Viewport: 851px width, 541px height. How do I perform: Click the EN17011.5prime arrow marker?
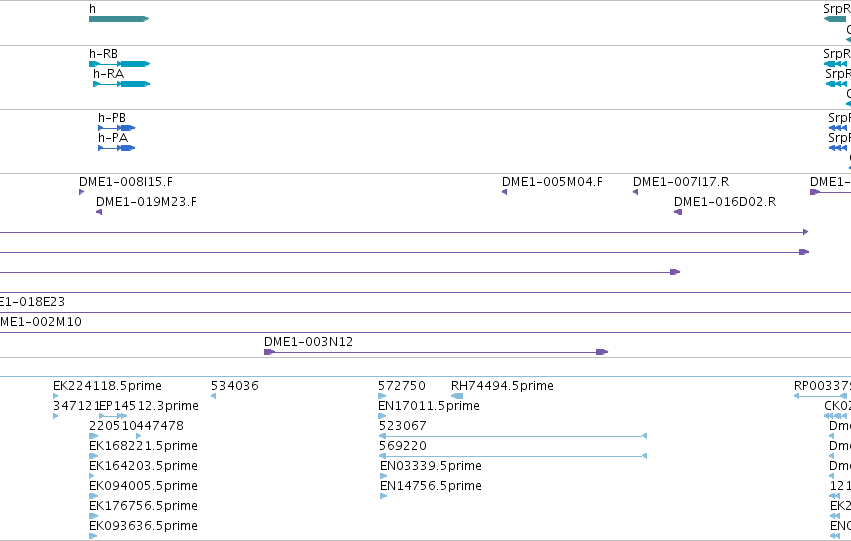[x=382, y=416]
